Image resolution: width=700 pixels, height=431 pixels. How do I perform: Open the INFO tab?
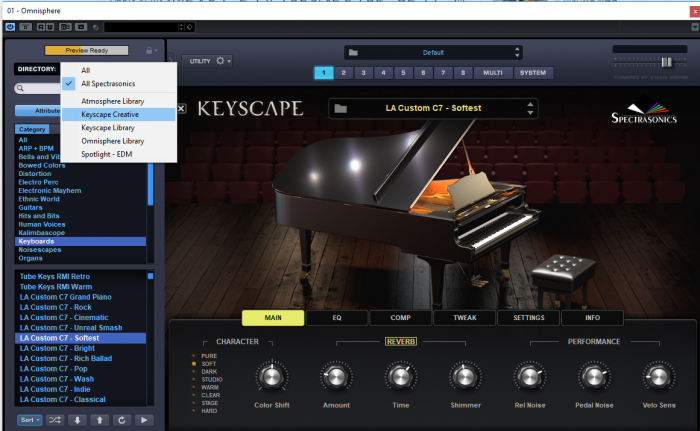click(x=592, y=318)
